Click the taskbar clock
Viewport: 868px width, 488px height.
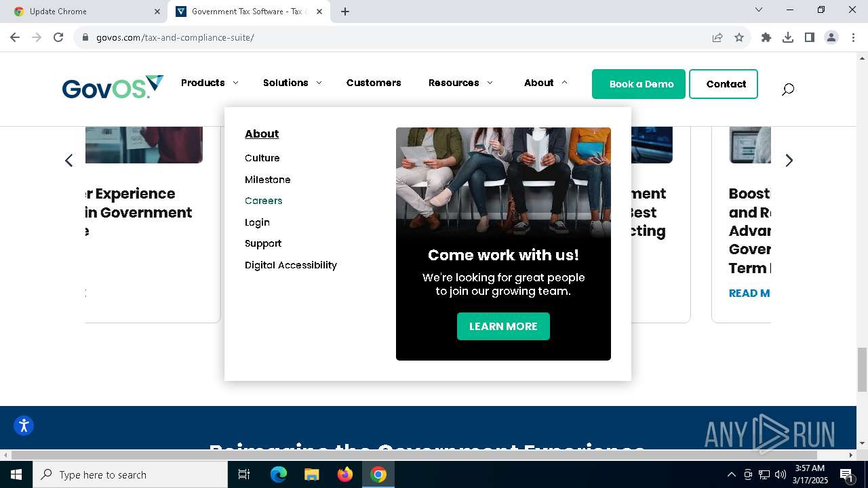pyautogui.click(x=810, y=474)
